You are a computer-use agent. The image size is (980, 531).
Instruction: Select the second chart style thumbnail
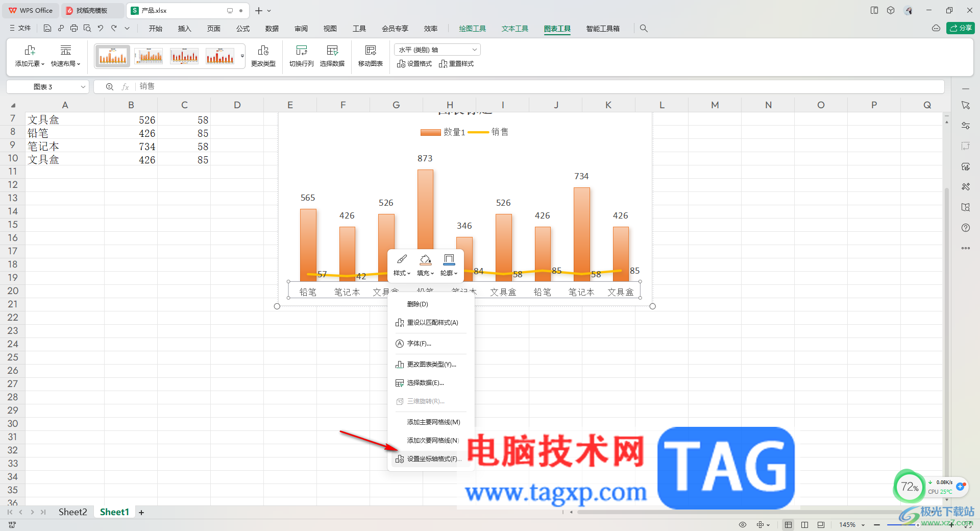pyautogui.click(x=149, y=56)
